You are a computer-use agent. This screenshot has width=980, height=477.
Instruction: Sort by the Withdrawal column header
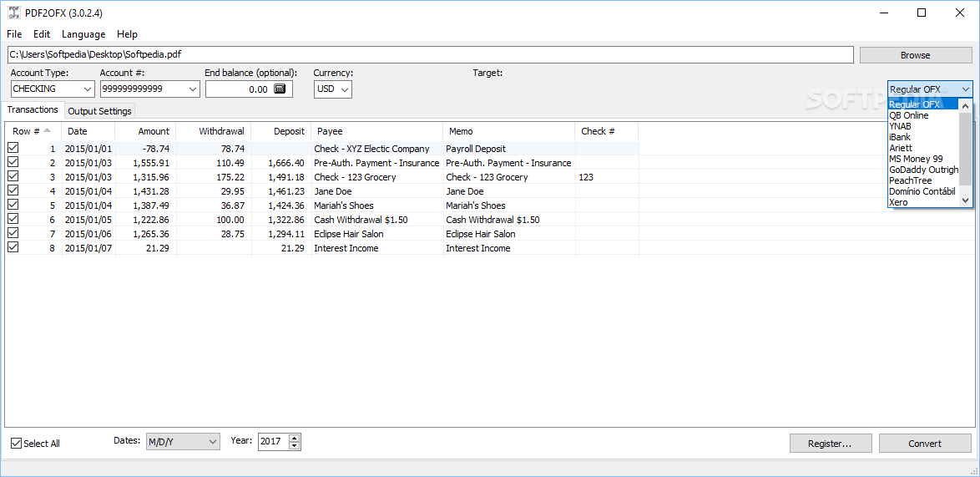pos(214,131)
